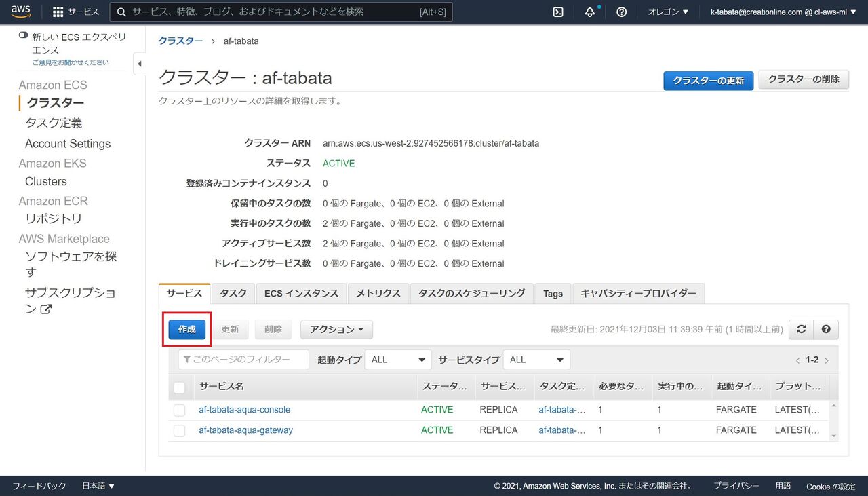Image resolution: width=868 pixels, height=496 pixels.
Task: Open the help question mark in header
Action: coord(621,12)
